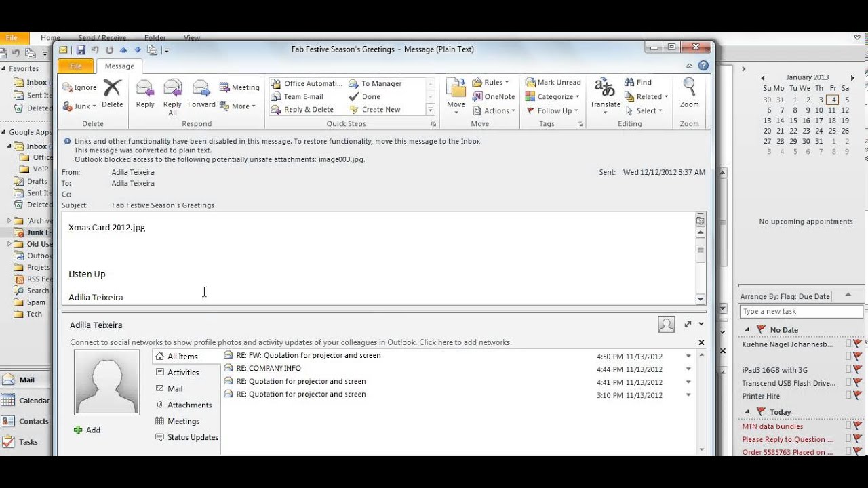Close the social networks notice
The height and width of the screenshot is (488, 868).
tap(701, 342)
